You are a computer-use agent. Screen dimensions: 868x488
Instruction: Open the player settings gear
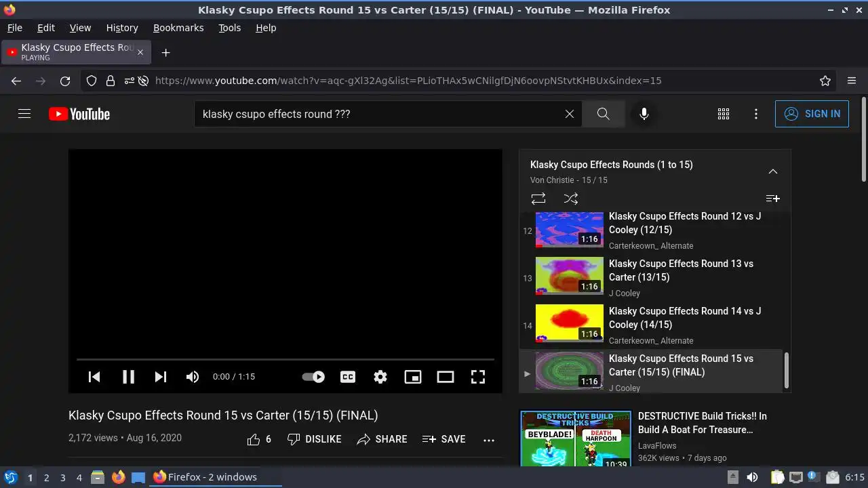tap(380, 377)
